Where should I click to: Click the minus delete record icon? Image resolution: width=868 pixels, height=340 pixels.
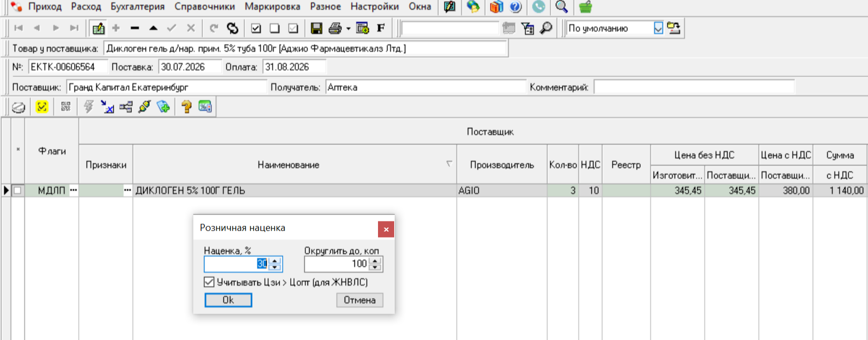pos(135,28)
